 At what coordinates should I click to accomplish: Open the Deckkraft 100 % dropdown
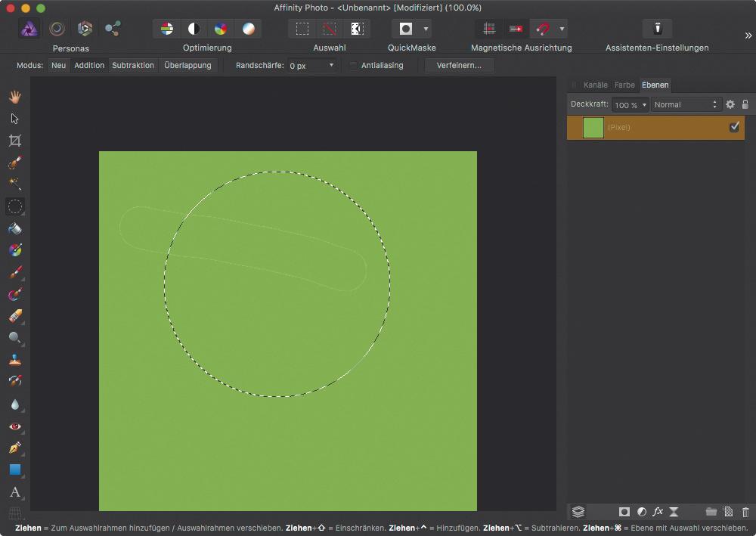coord(630,105)
